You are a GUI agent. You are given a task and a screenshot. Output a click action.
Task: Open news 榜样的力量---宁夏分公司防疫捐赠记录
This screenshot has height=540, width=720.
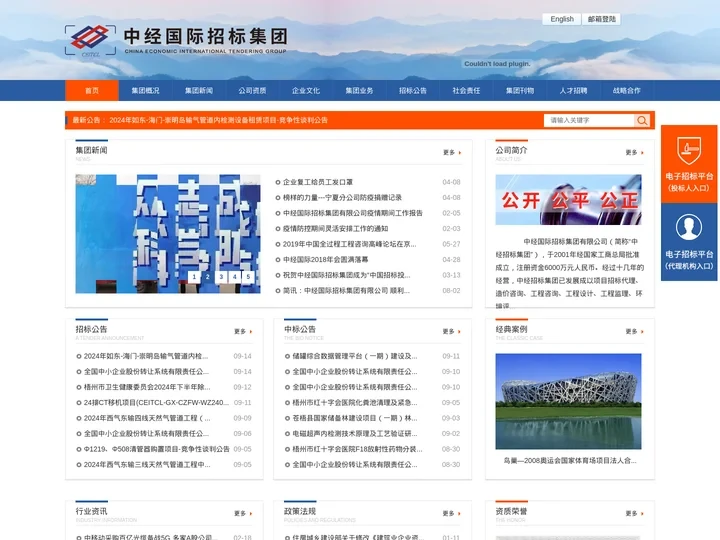342,197
